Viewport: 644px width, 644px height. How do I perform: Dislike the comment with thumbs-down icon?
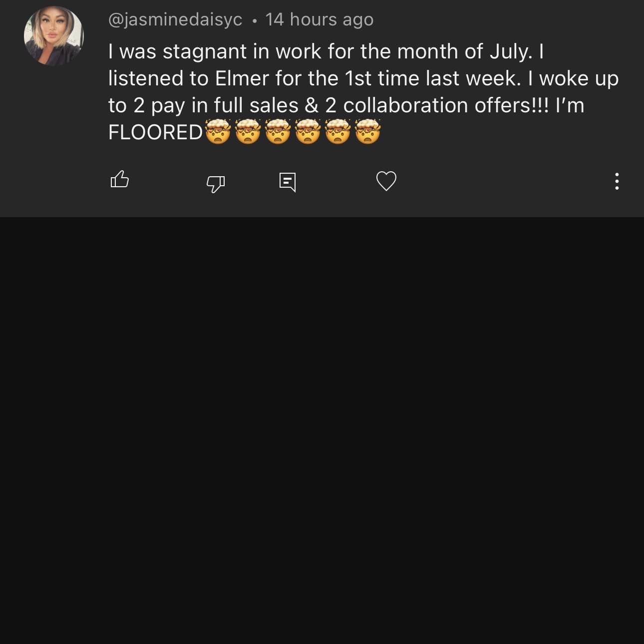[216, 183]
